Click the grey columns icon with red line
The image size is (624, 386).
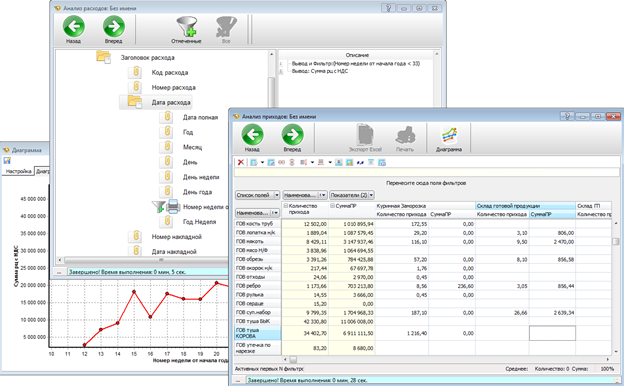click(x=303, y=162)
